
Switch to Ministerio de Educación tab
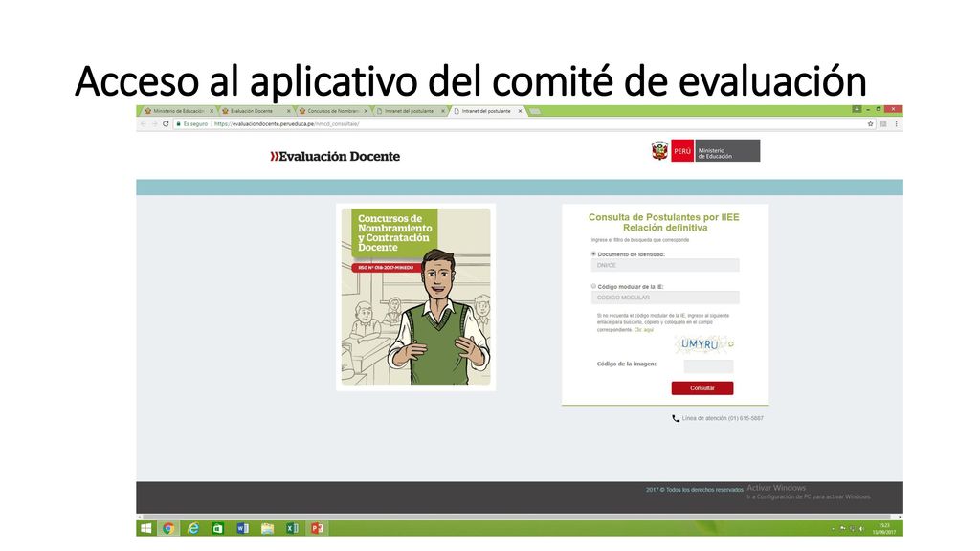point(177,111)
